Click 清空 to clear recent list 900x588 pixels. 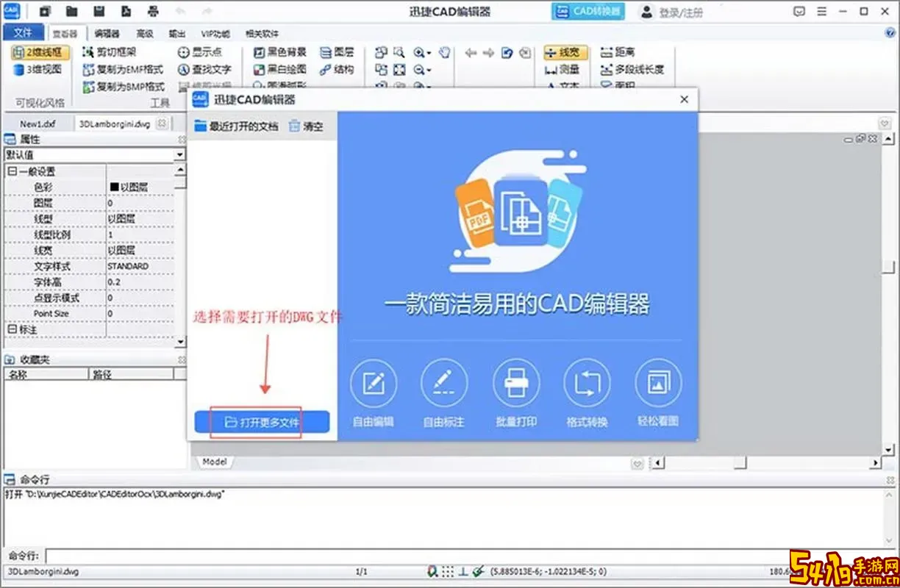pos(306,126)
